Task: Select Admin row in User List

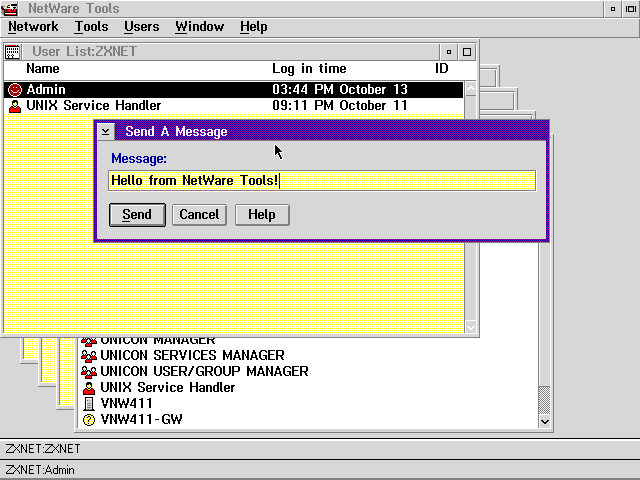Action: click(233, 89)
